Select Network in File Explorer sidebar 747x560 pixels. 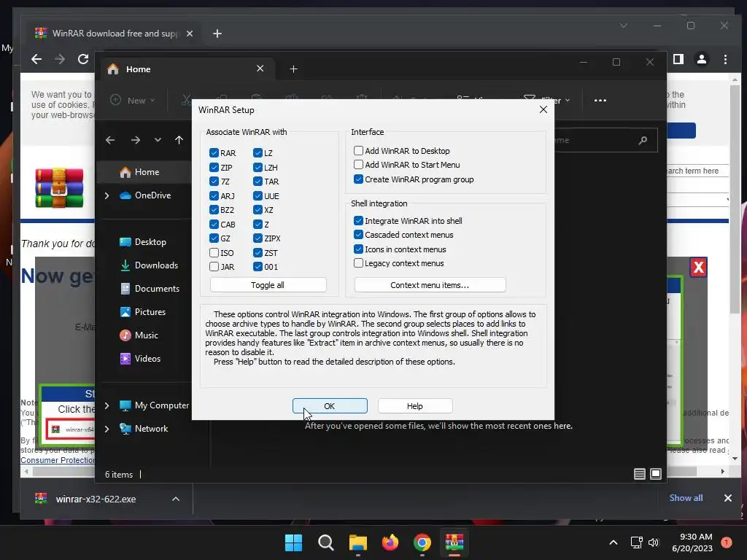[144, 429]
